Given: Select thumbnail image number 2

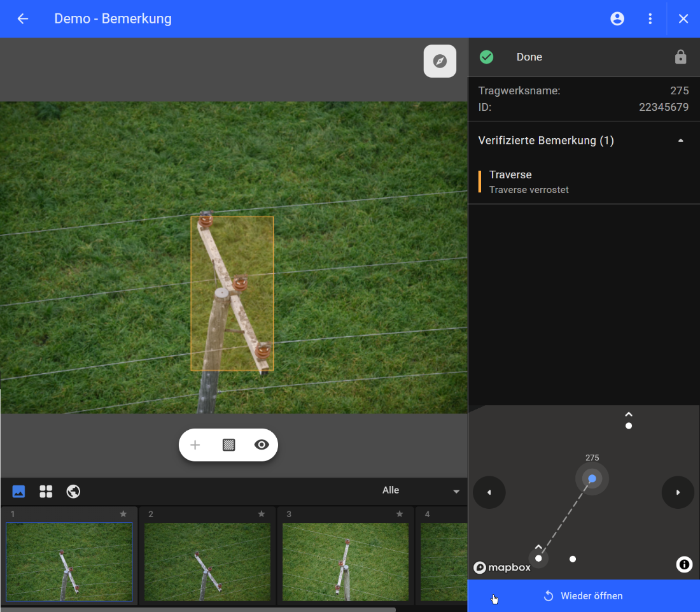Looking at the screenshot, I should (x=207, y=562).
